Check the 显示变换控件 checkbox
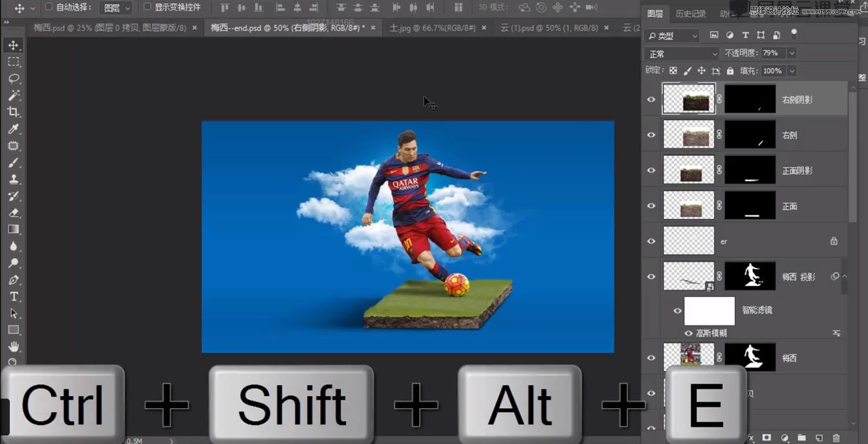The height and width of the screenshot is (444, 868). tap(147, 7)
